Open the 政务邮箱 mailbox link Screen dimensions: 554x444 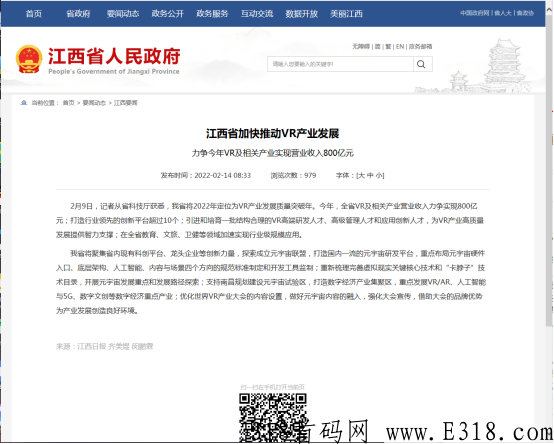pyautogui.click(x=420, y=46)
